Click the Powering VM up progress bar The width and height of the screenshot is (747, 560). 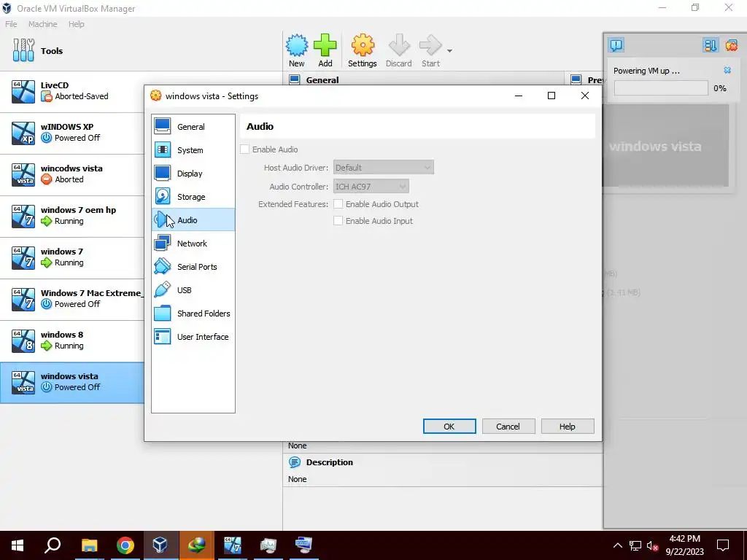pyautogui.click(x=661, y=88)
